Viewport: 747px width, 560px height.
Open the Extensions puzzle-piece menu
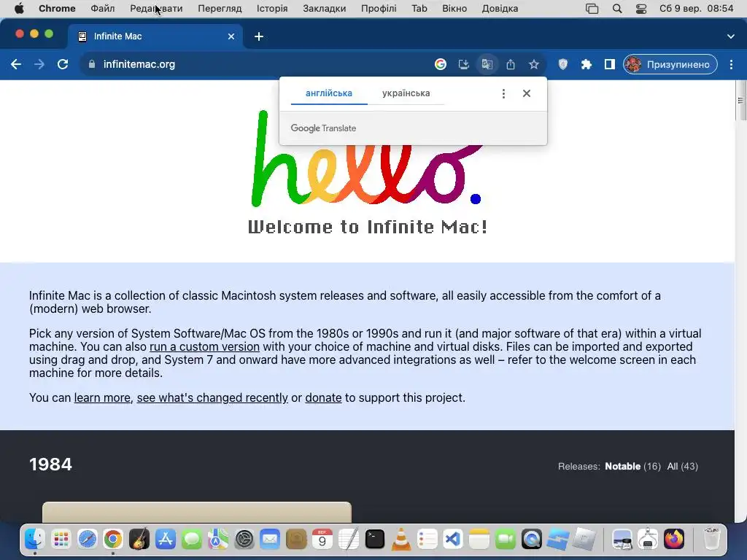click(586, 64)
